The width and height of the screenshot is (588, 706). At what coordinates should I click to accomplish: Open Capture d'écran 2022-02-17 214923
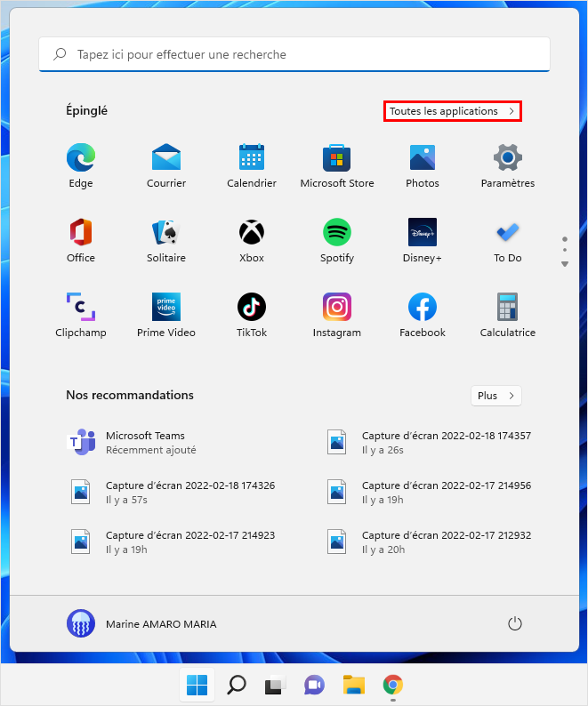(x=173, y=542)
